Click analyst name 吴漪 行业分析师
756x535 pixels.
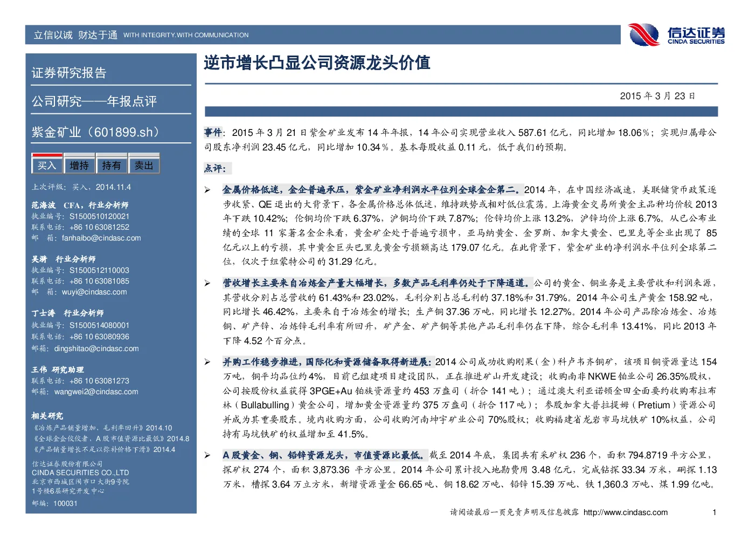point(64,259)
